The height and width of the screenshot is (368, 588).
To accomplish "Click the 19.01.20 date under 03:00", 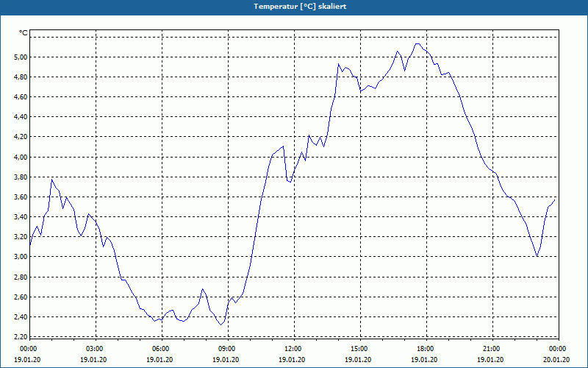I will pos(93,360).
